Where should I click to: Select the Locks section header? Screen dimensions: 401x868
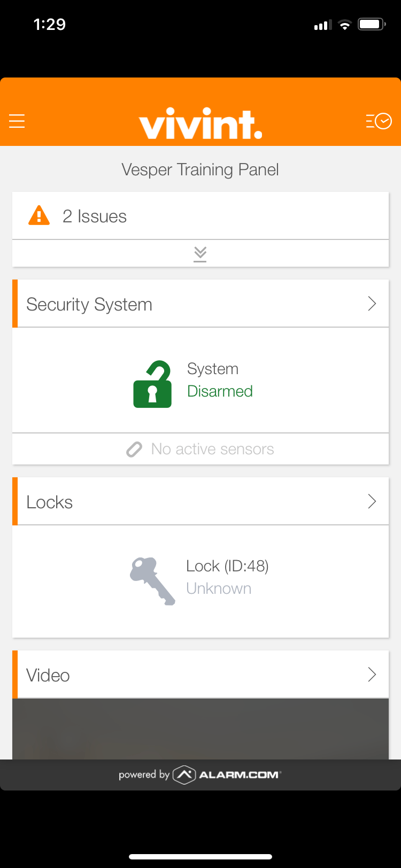[x=50, y=502]
